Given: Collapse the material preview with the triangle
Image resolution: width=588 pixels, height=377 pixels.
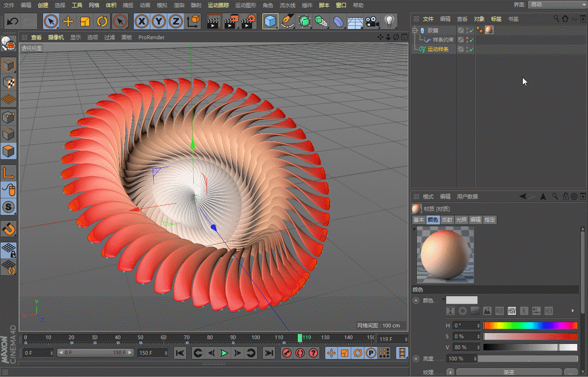Looking at the screenshot, I should click(415, 229).
